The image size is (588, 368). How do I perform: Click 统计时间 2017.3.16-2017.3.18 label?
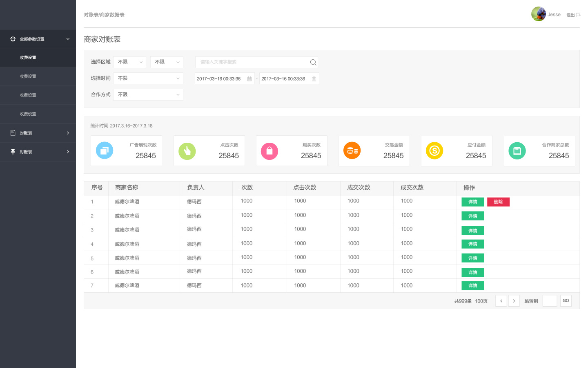[x=121, y=126]
